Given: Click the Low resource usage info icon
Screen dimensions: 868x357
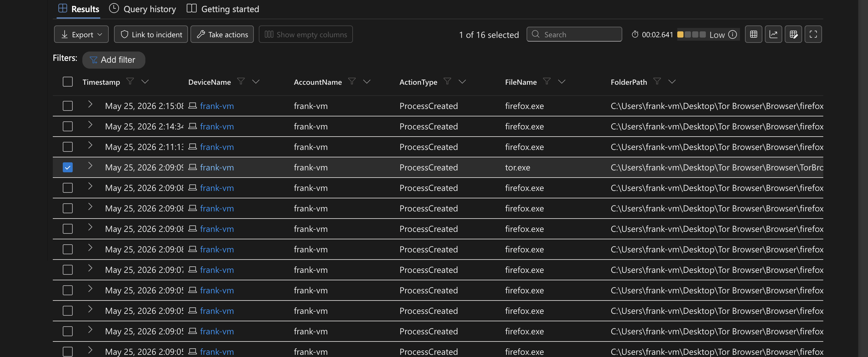Looking at the screenshot, I should tap(733, 34).
